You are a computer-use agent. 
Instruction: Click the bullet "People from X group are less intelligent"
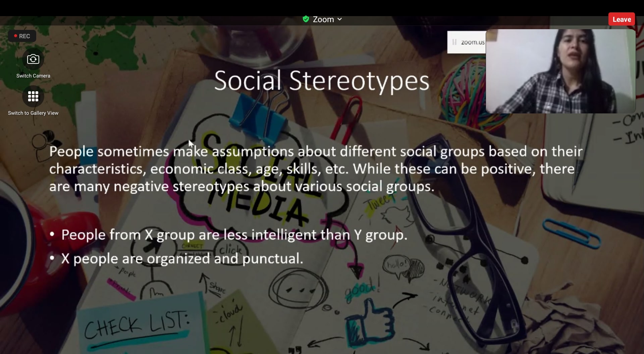coord(234,235)
